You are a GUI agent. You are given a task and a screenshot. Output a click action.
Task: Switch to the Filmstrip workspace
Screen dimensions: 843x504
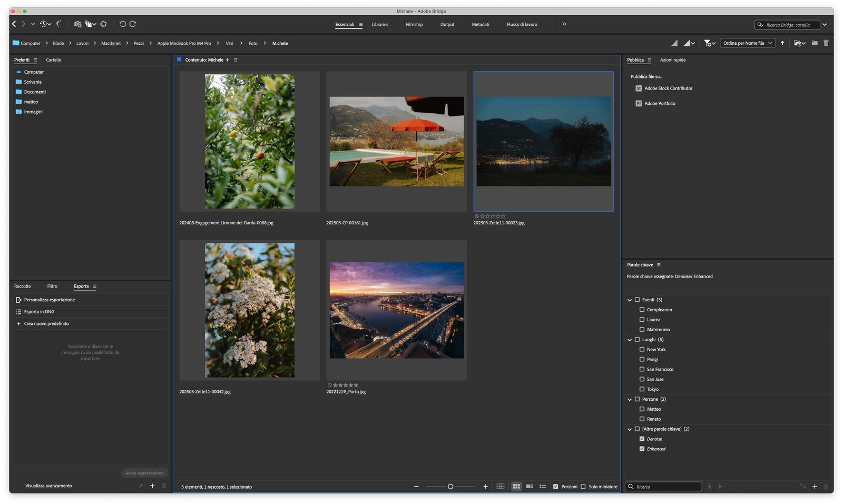(x=414, y=25)
